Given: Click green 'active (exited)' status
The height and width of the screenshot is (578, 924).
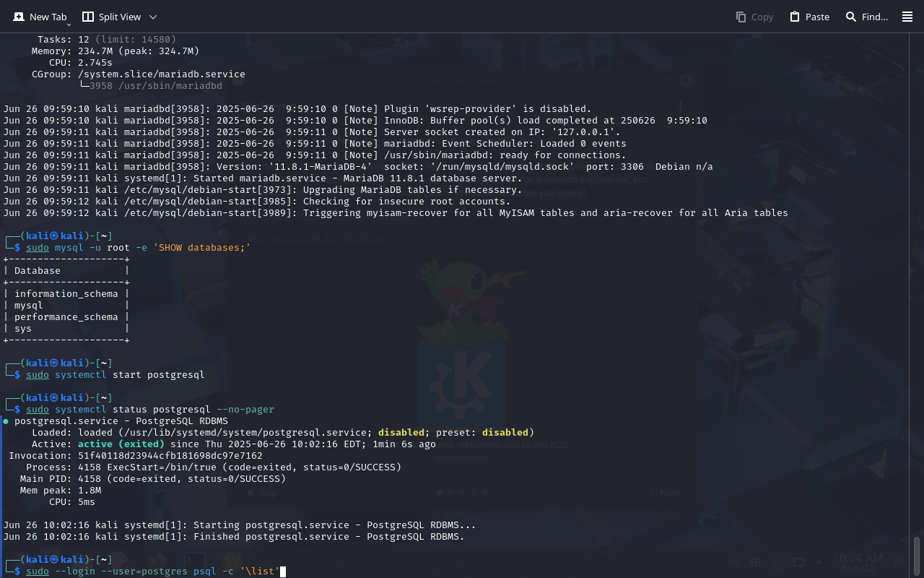Looking at the screenshot, I should click(121, 444).
